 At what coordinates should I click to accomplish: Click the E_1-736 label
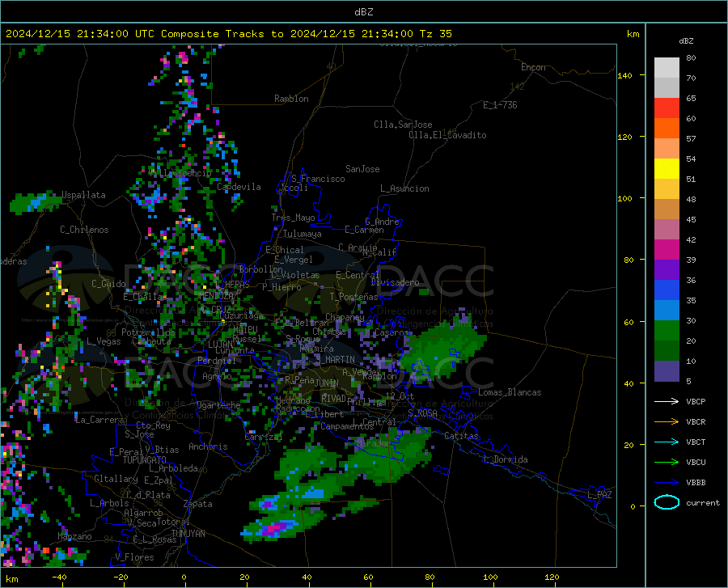tap(500, 105)
